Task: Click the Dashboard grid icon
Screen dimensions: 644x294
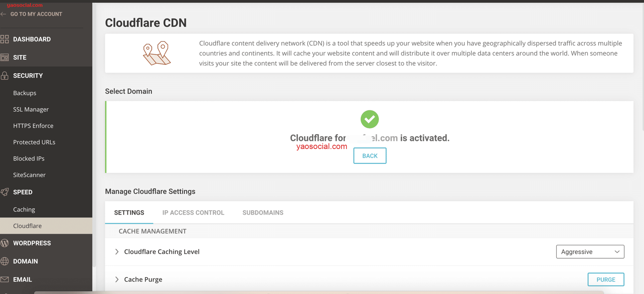Action: [5, 39]
